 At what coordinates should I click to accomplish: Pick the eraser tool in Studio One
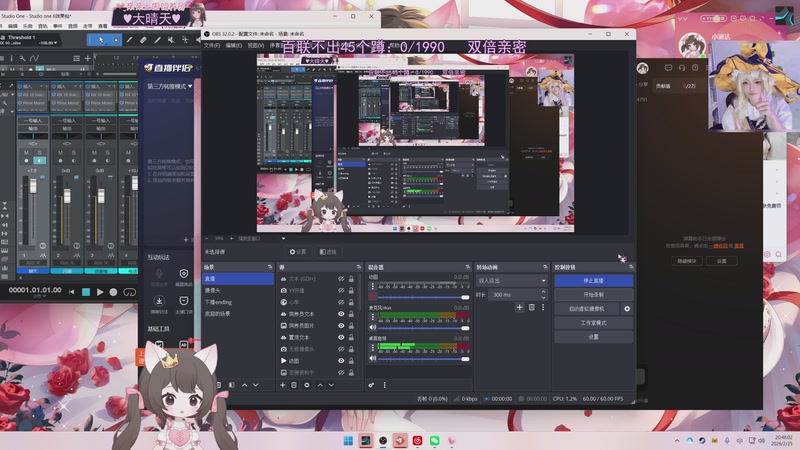pos(143,40)
